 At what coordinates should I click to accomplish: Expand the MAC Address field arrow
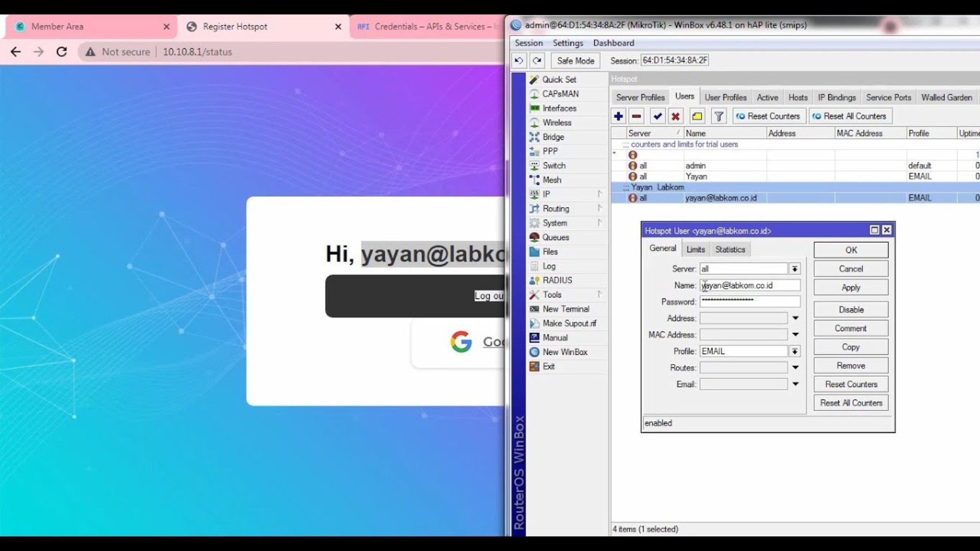tap(795, 335)
